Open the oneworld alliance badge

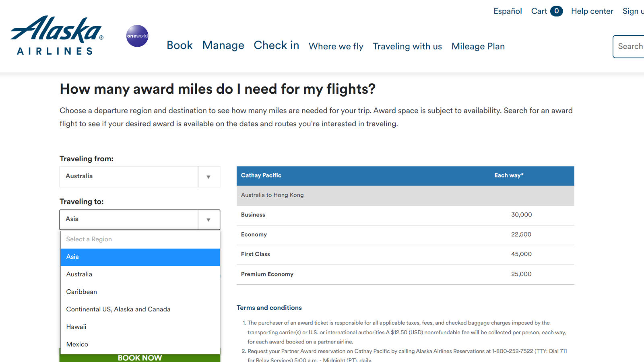point(137,36)
